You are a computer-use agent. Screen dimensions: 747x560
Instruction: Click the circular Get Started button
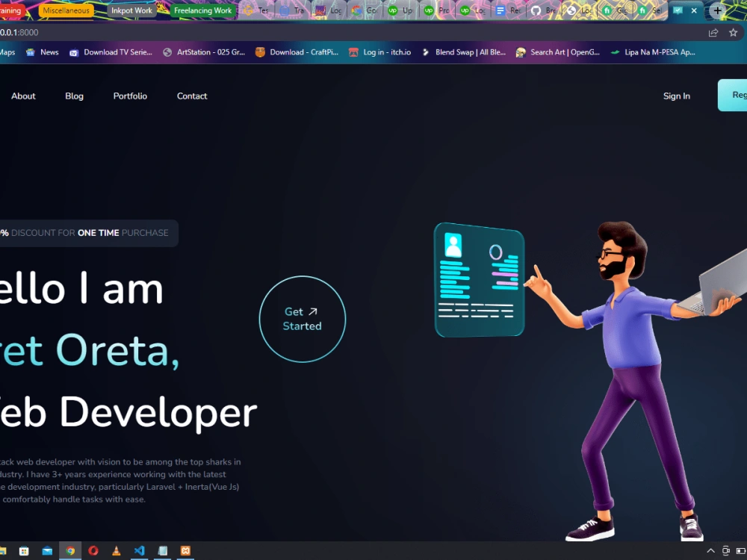(x=303, y=319)
